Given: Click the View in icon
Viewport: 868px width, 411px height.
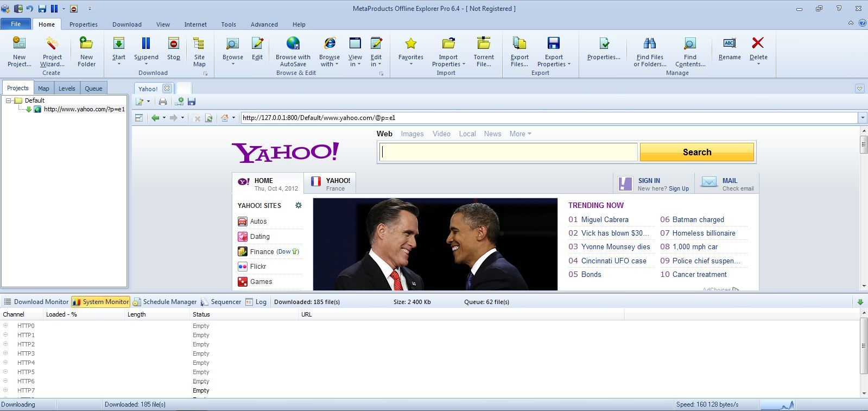Looking at the screenshot, I should point(355,43).
